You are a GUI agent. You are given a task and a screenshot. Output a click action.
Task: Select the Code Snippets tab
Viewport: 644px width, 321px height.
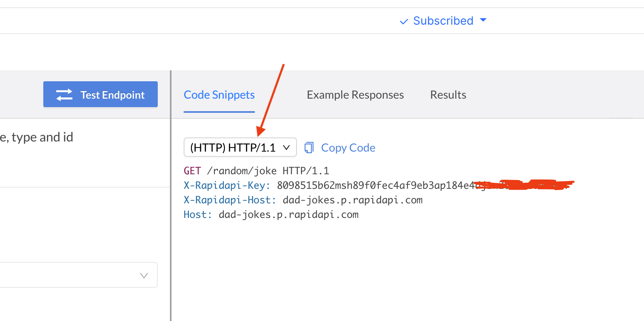[219, 95]
